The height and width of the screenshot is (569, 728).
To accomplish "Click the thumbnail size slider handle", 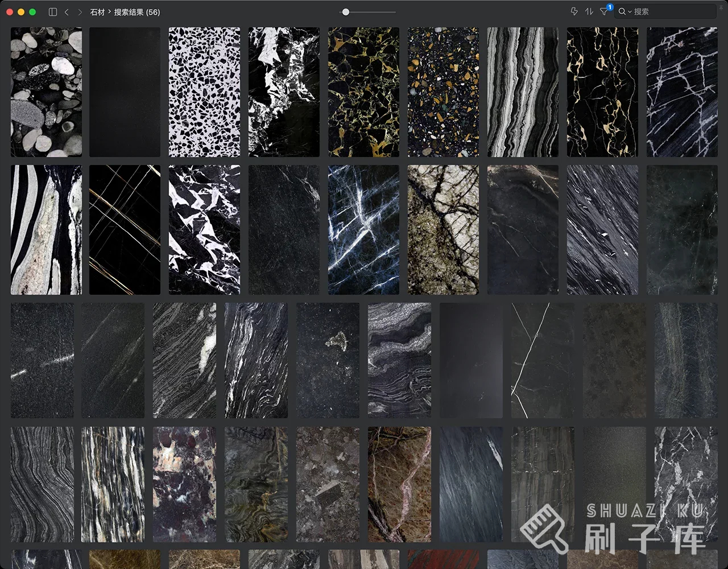I will [345, 12].
